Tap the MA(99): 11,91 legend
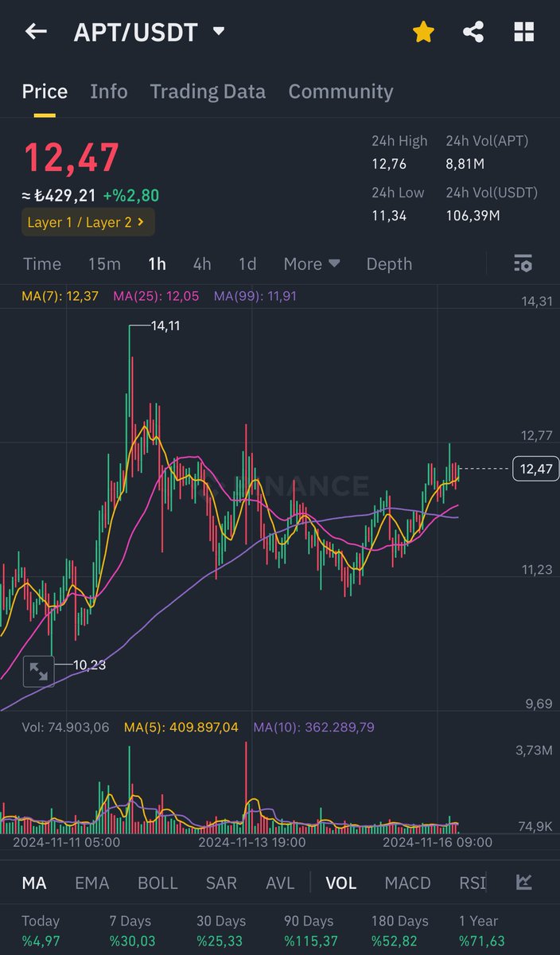This screenshot has width=560, height=955. pos(256,296)
